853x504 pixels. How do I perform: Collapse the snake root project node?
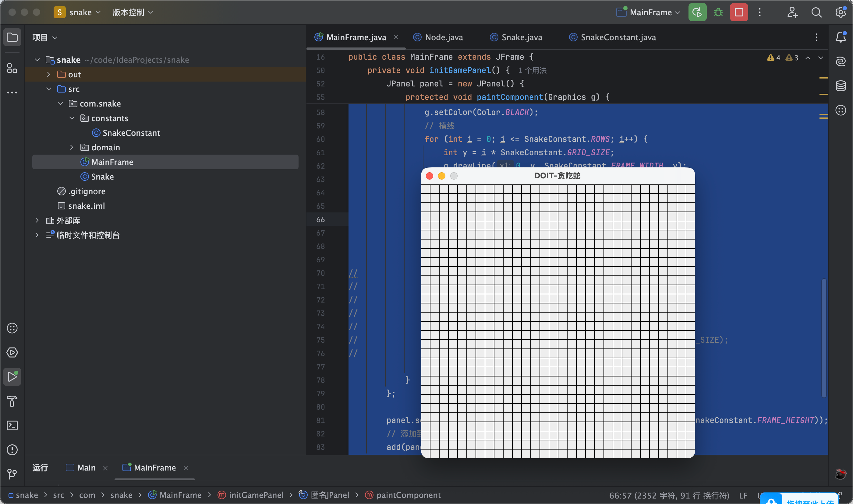(37, 60)
